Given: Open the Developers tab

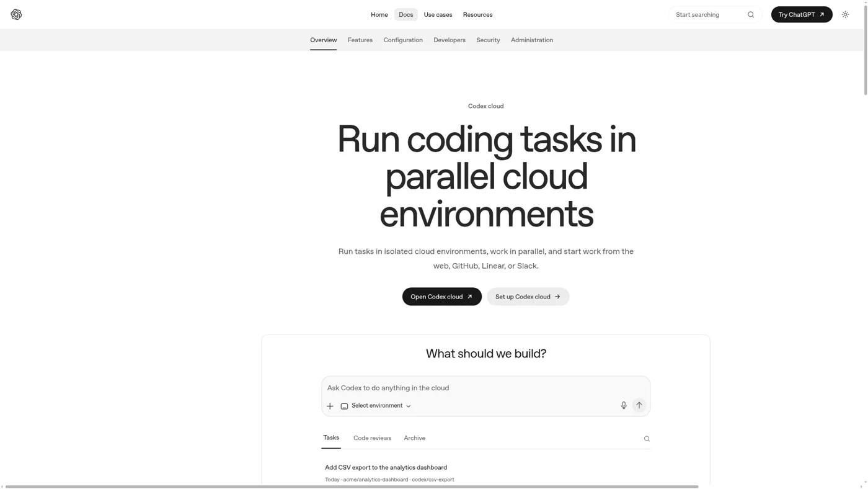Looking at the screenshot, I should (449, 40).
